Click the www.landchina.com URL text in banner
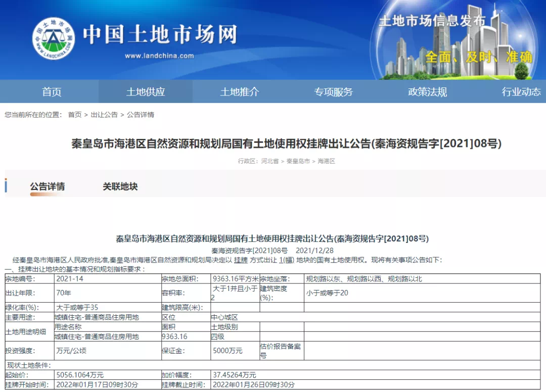The image size is (546, 392). pos(159,56)
